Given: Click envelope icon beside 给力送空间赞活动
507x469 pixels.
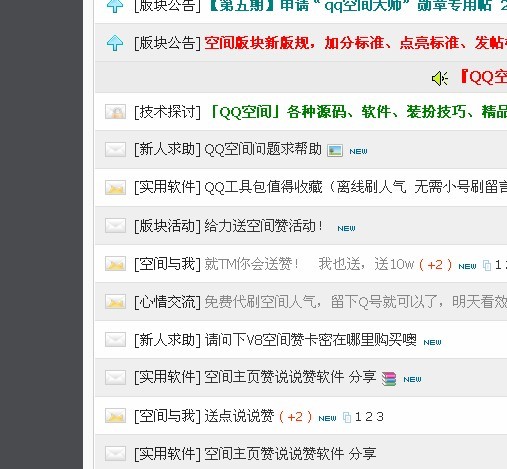Looking at the screenshot, I should [x=115, y=226].
